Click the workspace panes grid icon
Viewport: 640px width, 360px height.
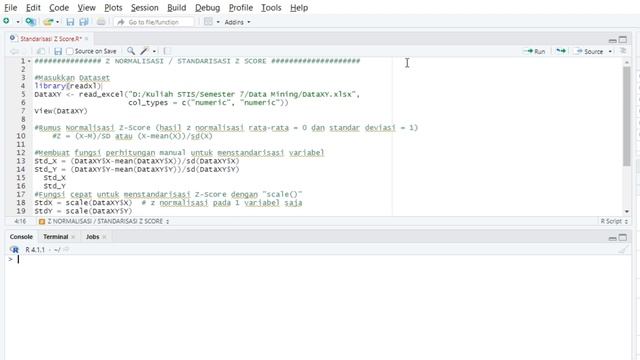(x=208, y=22)
